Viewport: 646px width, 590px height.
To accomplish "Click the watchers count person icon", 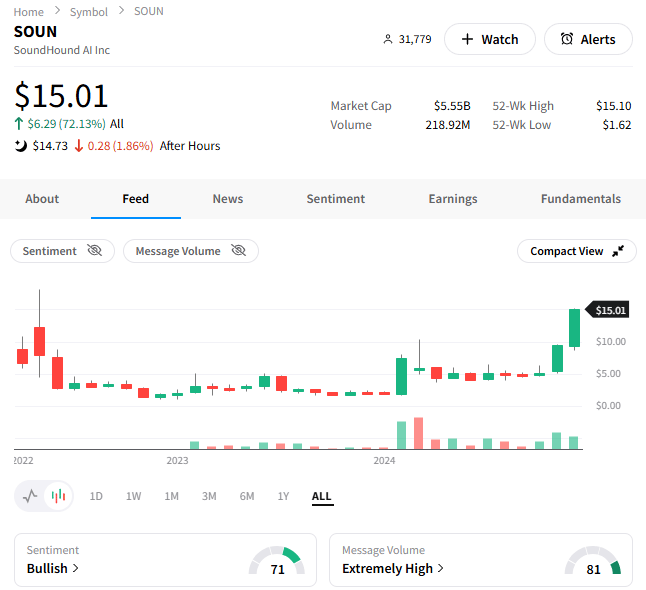I will (388, 39).
